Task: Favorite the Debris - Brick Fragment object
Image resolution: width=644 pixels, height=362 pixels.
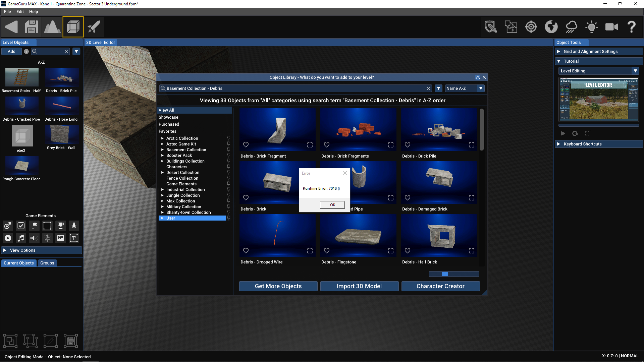Action: [x=246, y=145]
